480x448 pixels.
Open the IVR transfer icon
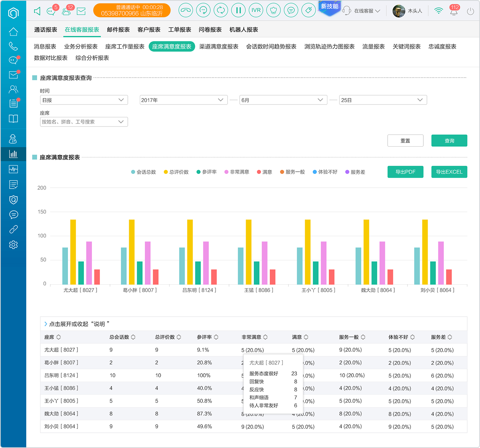(x=256, y=10)
